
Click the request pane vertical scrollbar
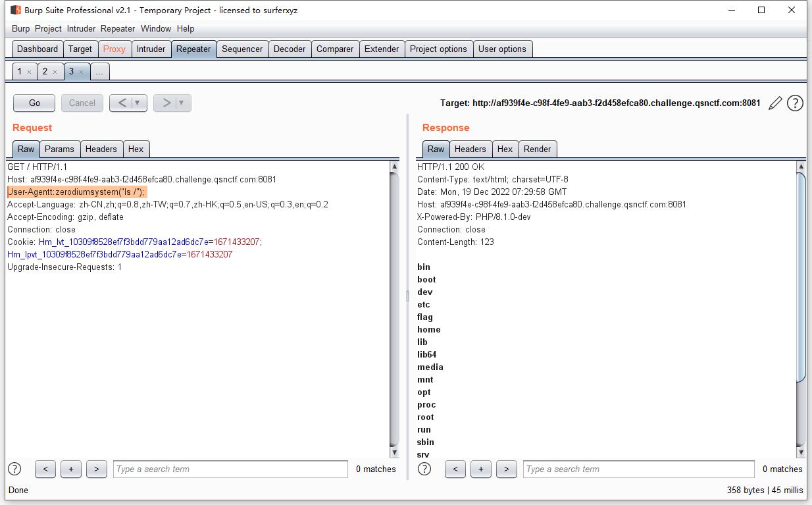click(x=394, y=309)
